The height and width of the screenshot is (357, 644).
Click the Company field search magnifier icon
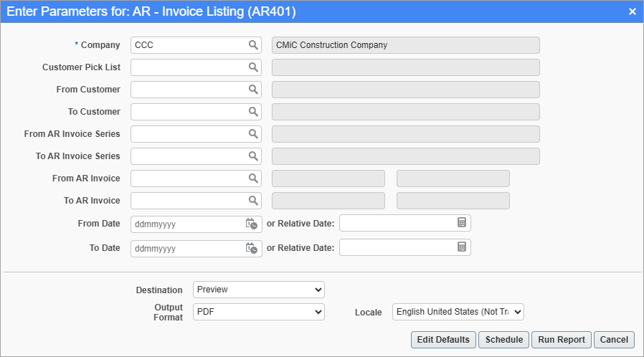[x=253, y=45]
